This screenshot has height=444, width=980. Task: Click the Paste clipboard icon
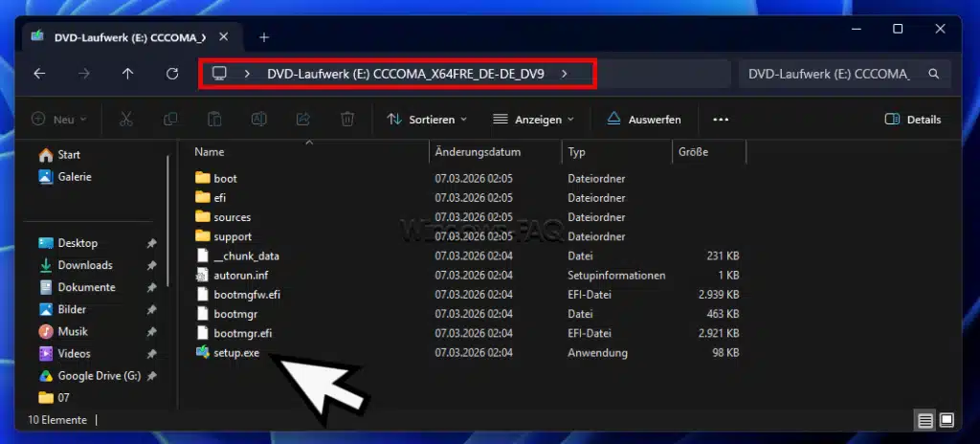(214, 119)
